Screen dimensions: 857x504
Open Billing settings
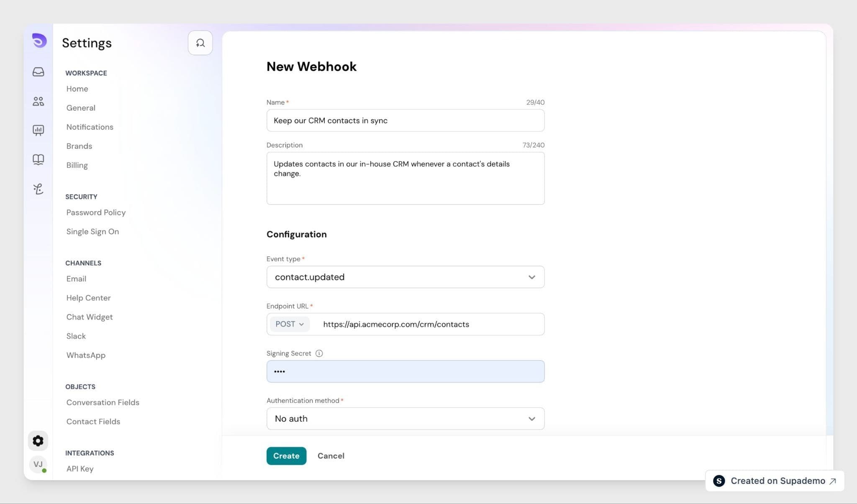[77, 165]
